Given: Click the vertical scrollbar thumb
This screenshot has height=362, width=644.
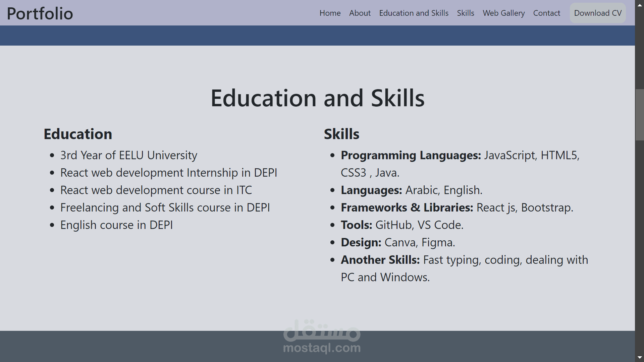Looking at the screenshot, I should click(640, 115).
